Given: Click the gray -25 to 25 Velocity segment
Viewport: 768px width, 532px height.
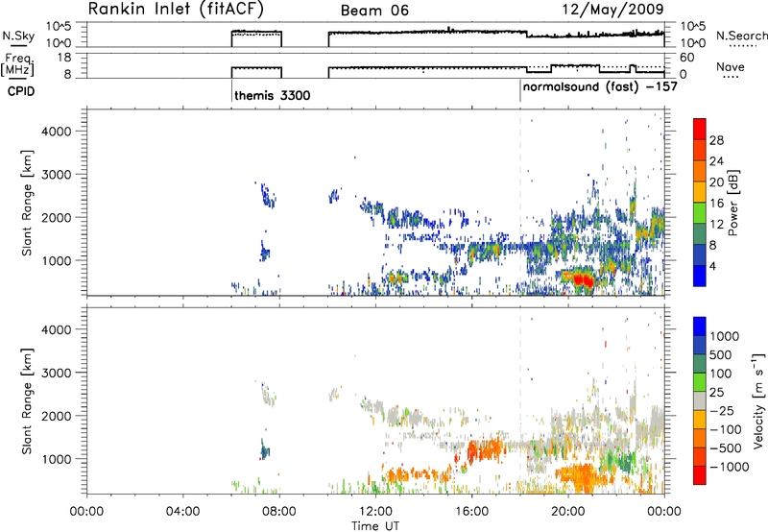Looking at the screenshot, I should click(x=700, y=401).
